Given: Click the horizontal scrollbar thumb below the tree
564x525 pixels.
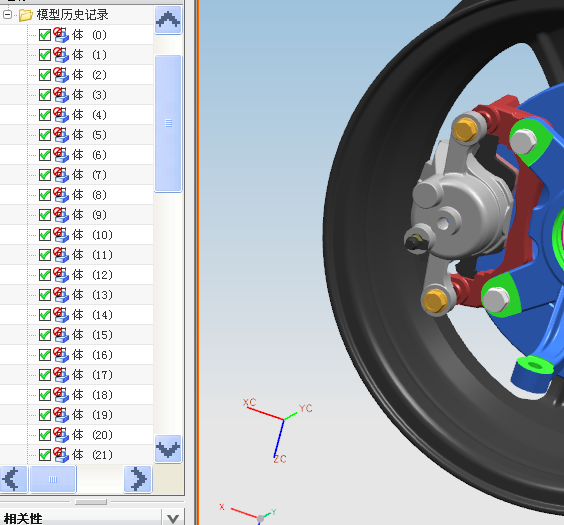Looking at the screenshot, I should point(53,479).
